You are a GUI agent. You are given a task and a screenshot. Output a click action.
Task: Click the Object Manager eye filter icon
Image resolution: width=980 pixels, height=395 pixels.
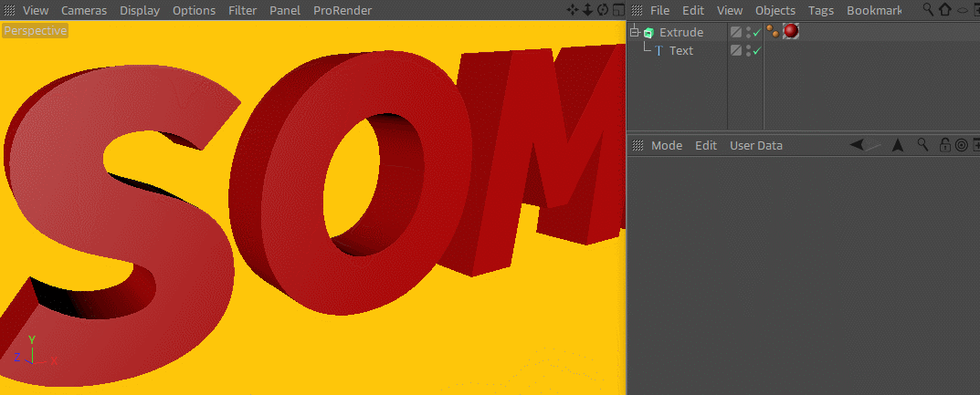click(x=961, y=11)
